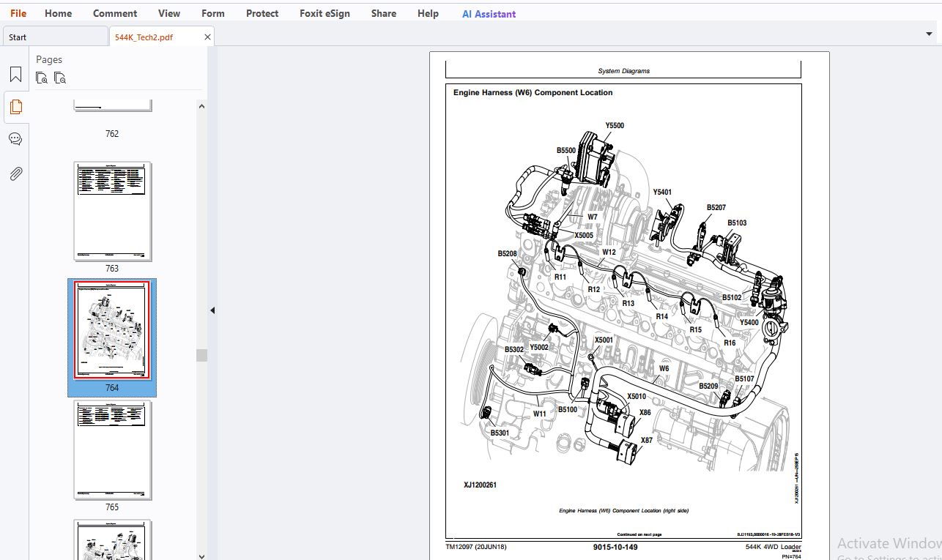Click the B5209 component label
942x560 pixels.
708,387
